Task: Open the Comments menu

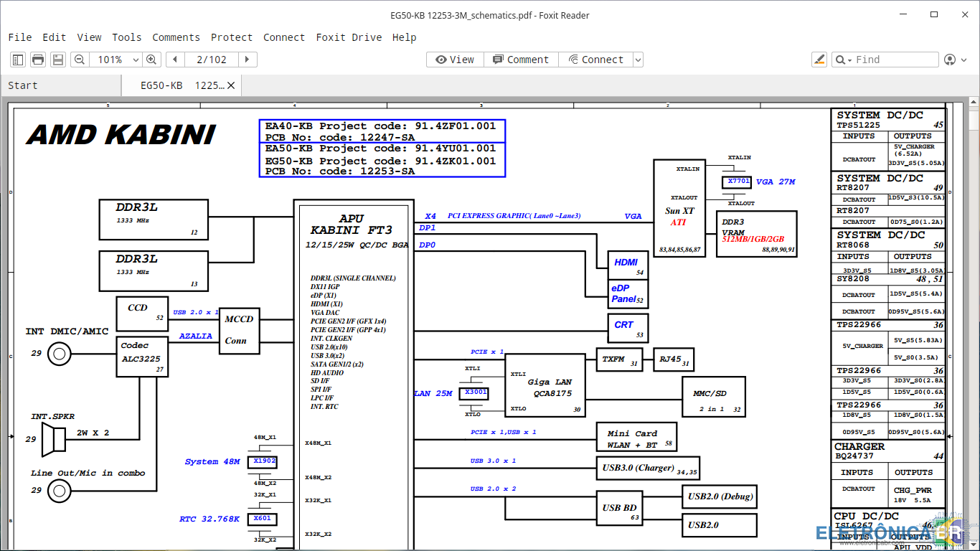Action: point(176,37)
